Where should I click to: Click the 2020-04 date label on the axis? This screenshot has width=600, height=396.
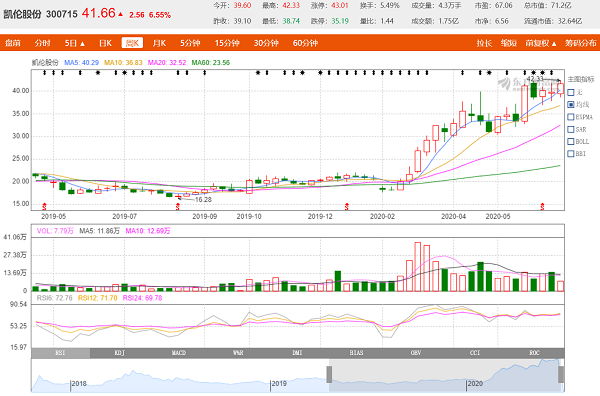453,217
